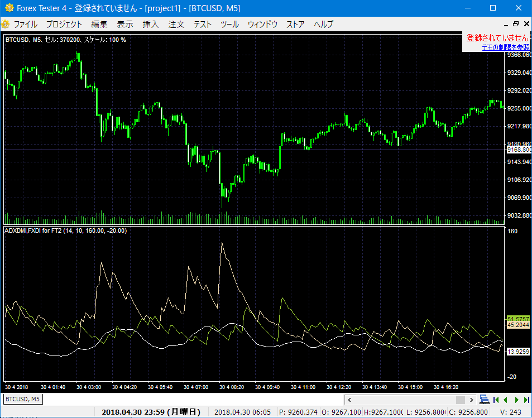The width and height of the screenshot is (532, 418).
Task: Open the 注文 menu
Action: [176, 24]
